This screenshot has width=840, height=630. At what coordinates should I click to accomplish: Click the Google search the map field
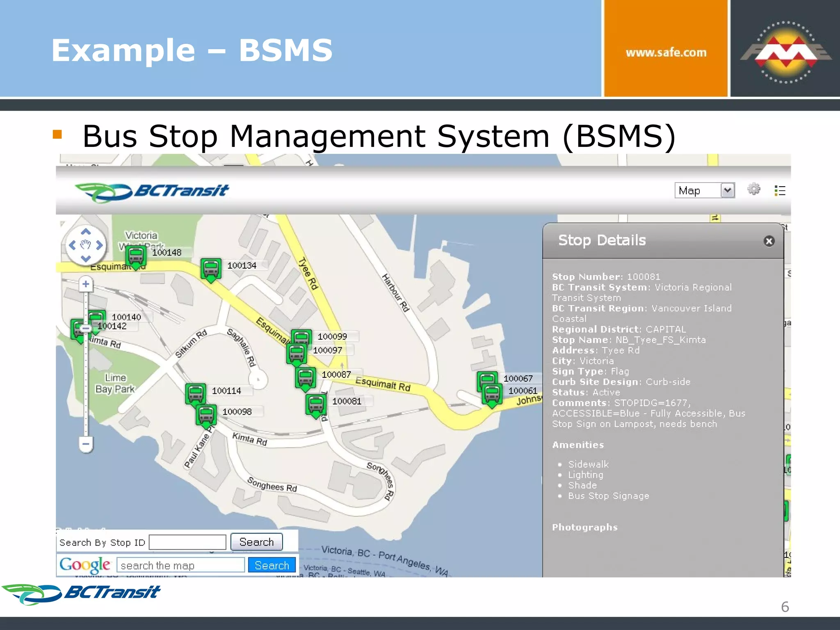point(180,565)
